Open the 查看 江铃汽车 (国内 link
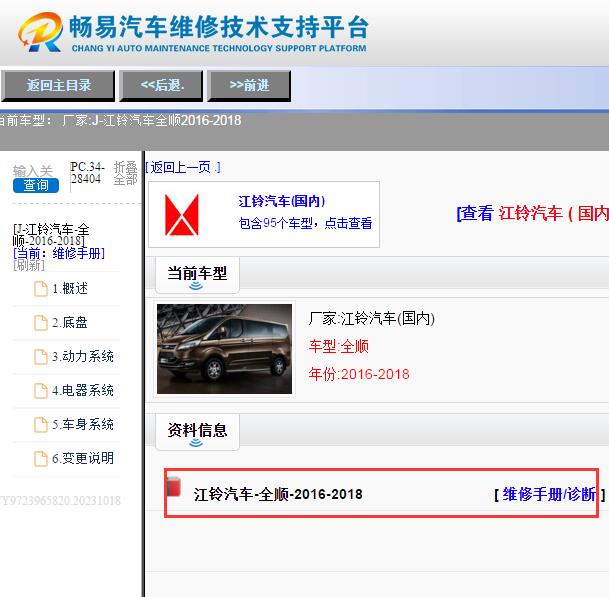The image size is (609, 597). tap(532, 213)
